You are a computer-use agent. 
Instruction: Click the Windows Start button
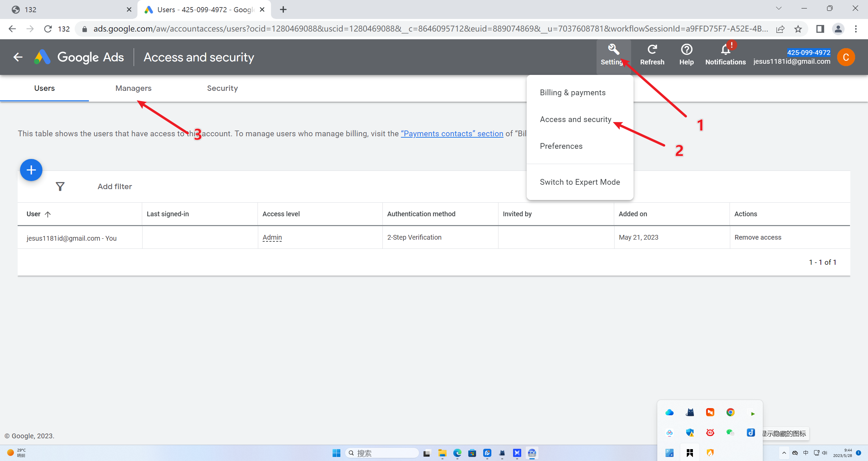pyautogui.click(x=336, y=453)
